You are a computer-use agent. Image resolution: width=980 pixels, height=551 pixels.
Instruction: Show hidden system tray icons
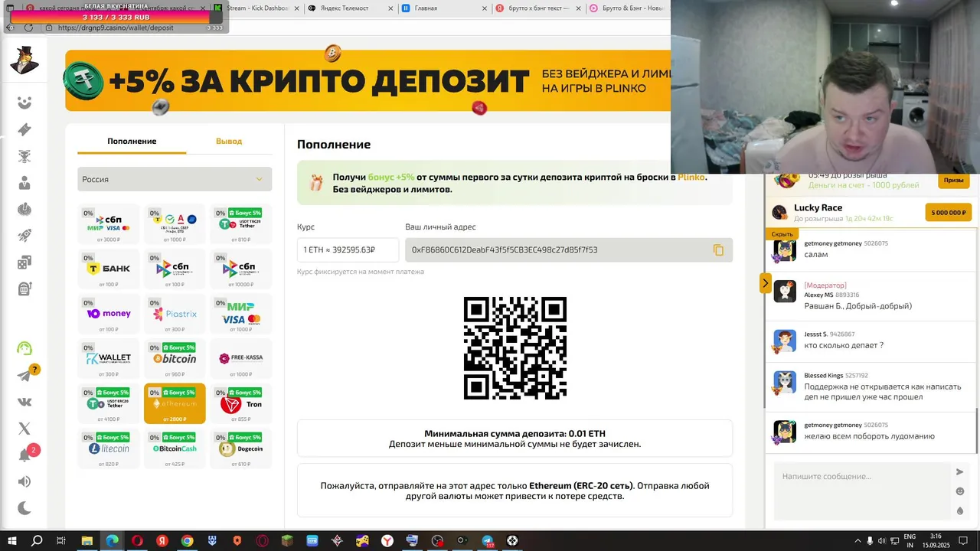tap(857, 540)
